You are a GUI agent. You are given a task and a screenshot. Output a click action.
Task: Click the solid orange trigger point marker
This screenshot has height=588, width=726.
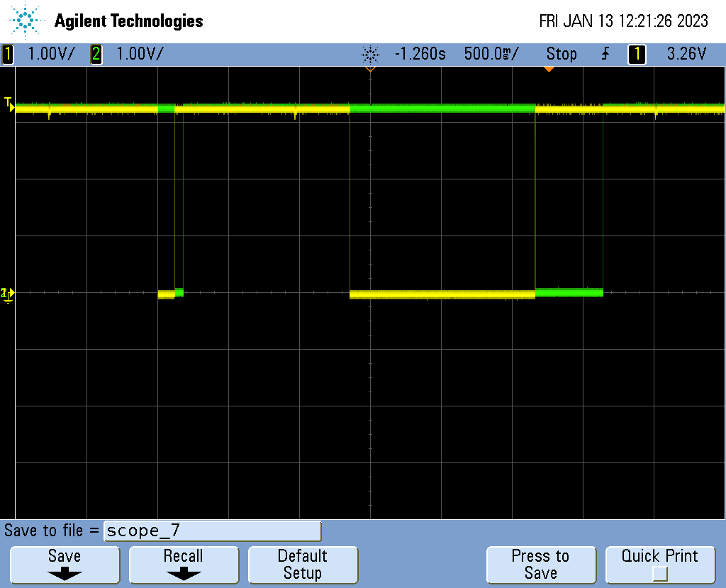tap(548, 69)
